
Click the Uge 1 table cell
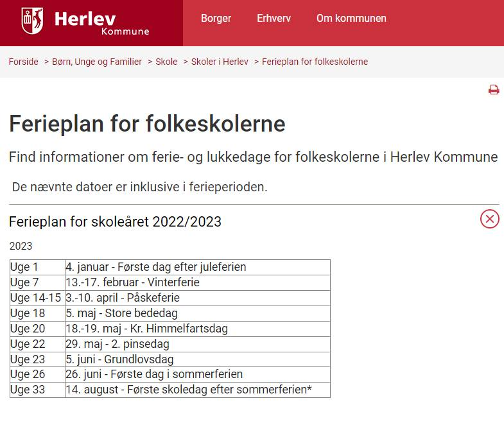coord(37,268)
